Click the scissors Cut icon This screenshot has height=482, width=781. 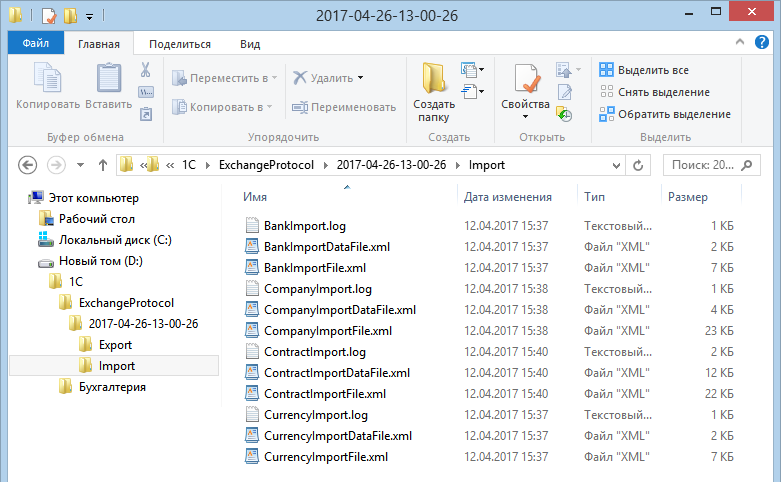[145, 70]
